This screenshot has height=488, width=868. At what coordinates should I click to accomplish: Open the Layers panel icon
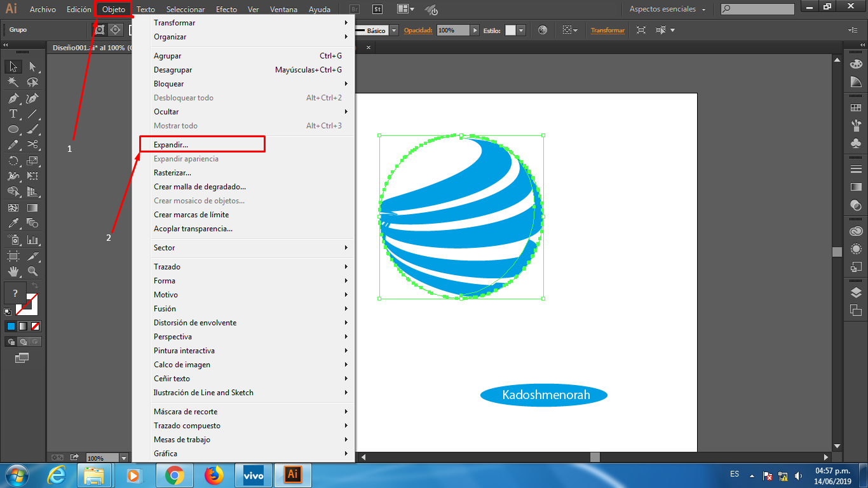(856, 293)
